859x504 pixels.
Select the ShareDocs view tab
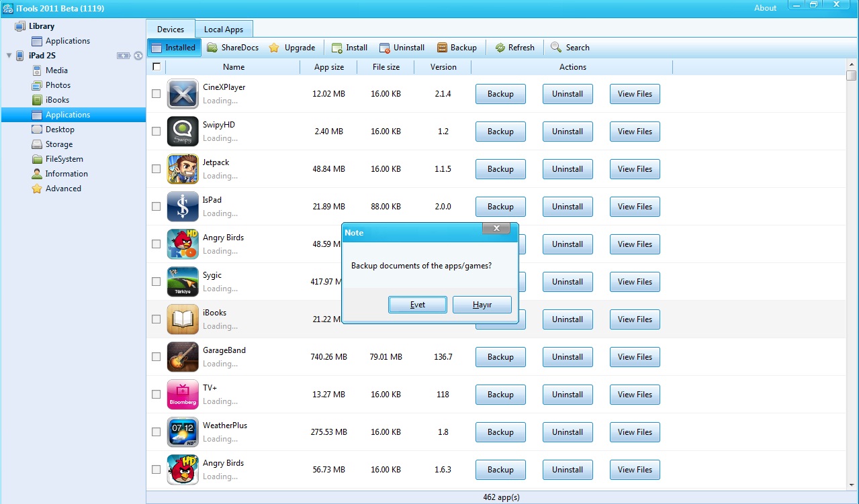coord(232,48)
